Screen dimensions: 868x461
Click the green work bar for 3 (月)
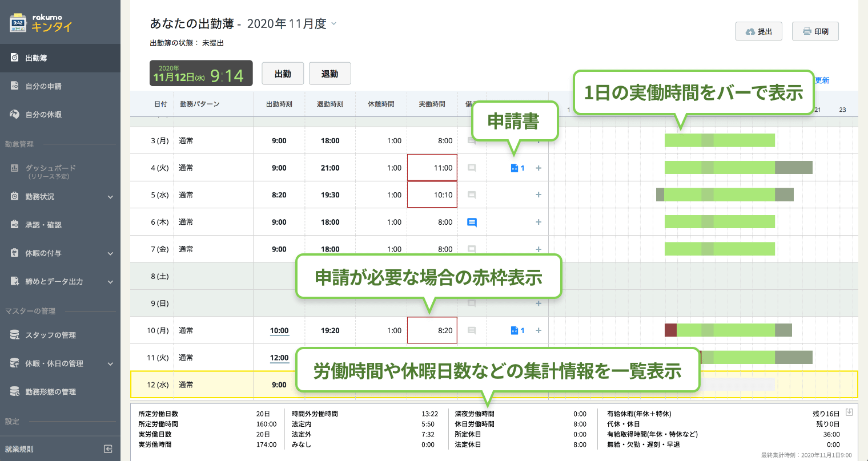click(x=720, y=140)
